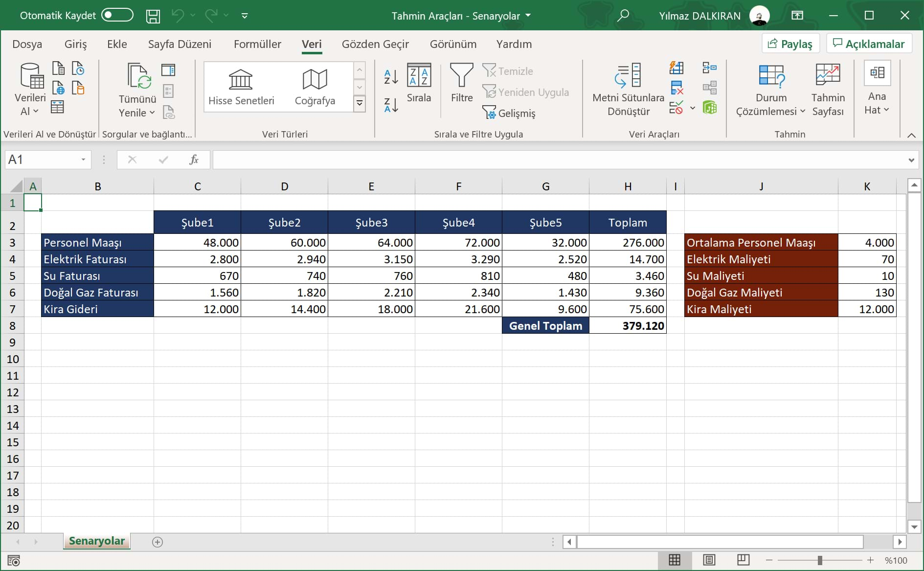Toggle the Filtre funnel
This screenshot has height=571, width=924.
pos(462,83)
